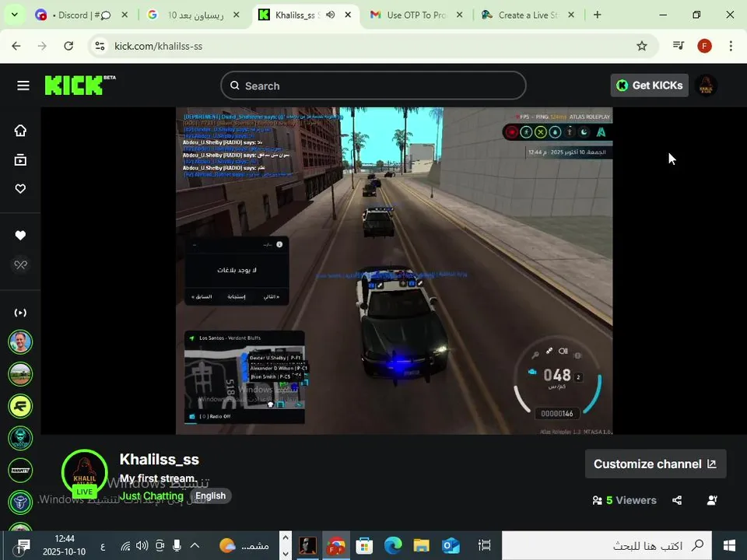747x560 pixels.
Task: Open File Explorer from the taskbar
Action: pyautogui.click(x=422, y=546)
